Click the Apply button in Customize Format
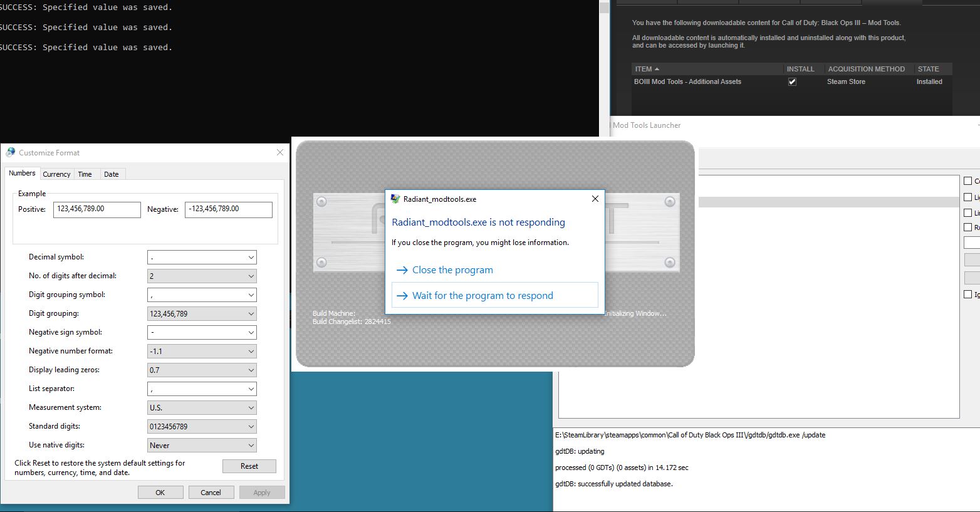 [262, 493]
